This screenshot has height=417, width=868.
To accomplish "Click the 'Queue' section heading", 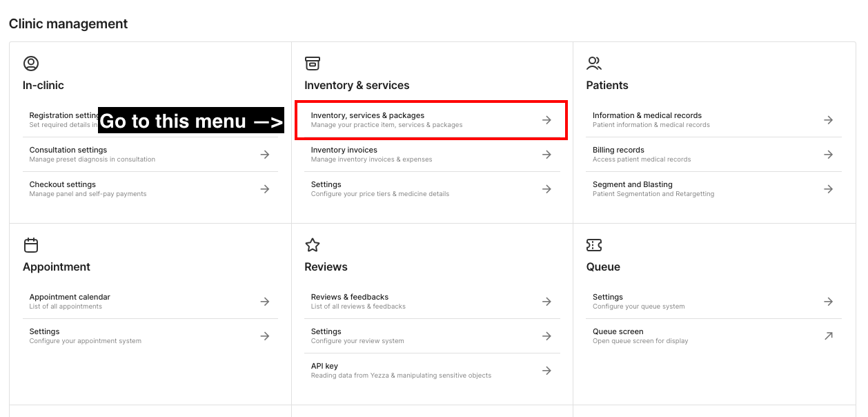I will pos(603,267).
